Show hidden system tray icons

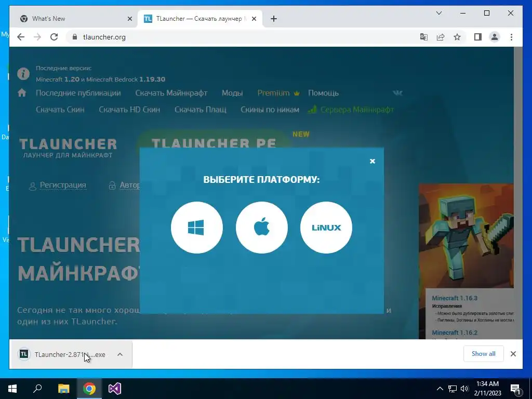point(440,389)
